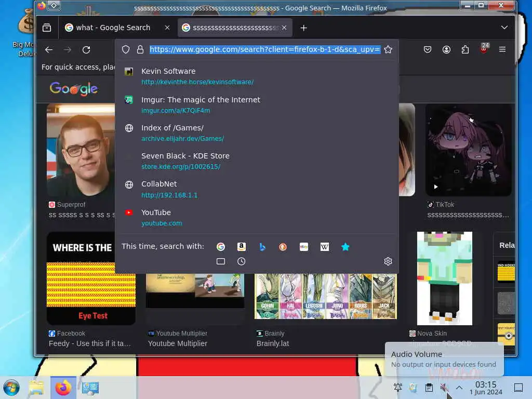Click the tracking protection shield icon
This screenshot has height=399, width=532.
pyautogui.click(x=126, y=49)
